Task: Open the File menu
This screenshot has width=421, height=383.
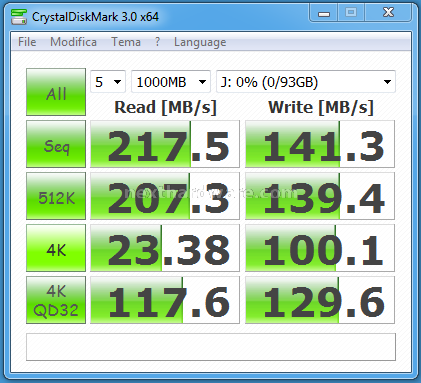Action: click(x=27, y=42)
